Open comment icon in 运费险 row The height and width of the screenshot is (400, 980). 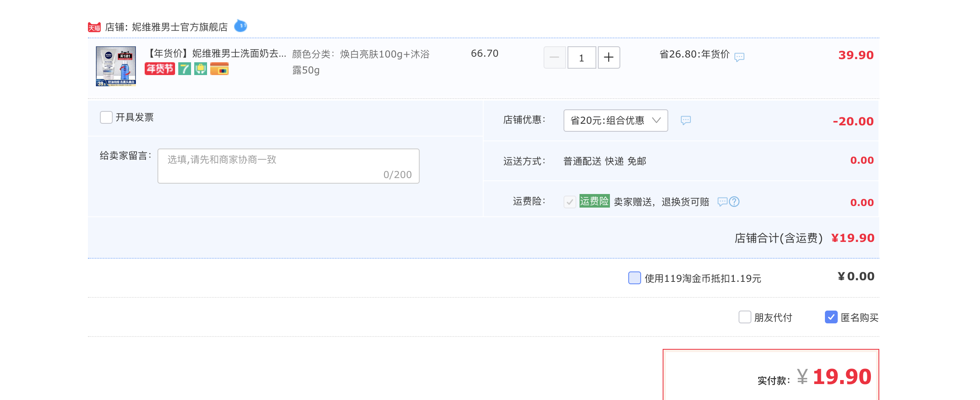coord(722,202)
